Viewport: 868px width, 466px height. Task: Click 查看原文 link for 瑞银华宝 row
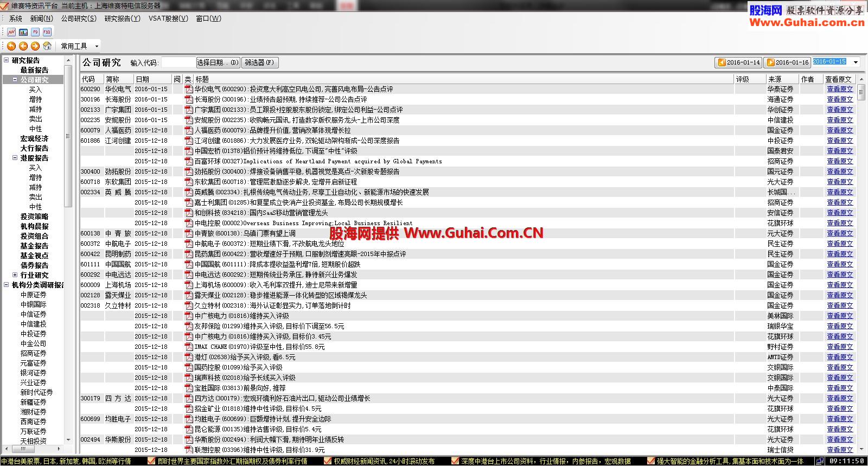point(840,326)
